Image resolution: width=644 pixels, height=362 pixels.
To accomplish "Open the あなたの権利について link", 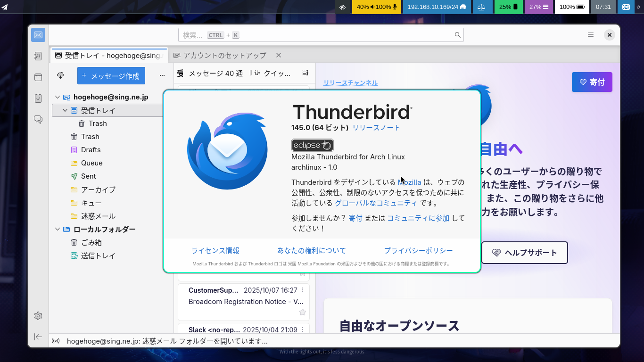I will 312,251.
